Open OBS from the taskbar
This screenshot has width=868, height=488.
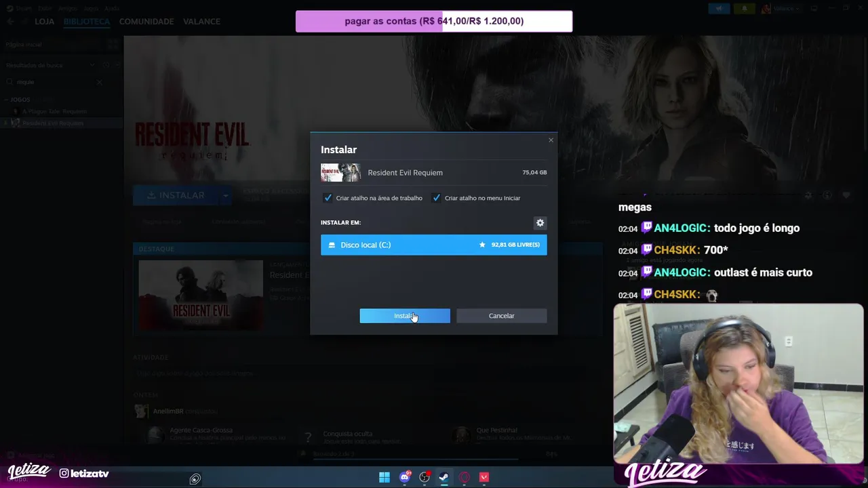pos(425,477)
